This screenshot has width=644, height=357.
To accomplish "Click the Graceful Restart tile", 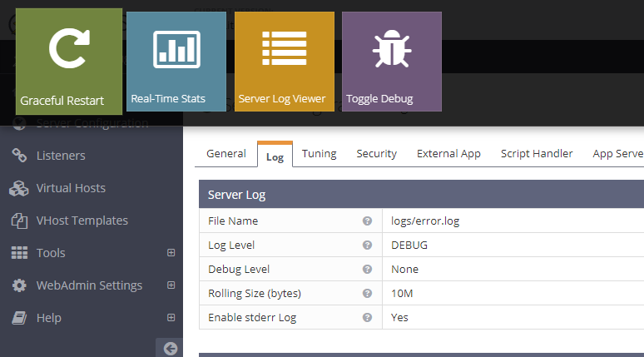I will click(69, 62).
